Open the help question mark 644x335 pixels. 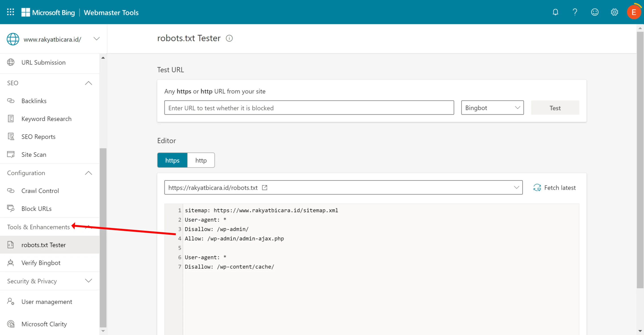tap(575, 12)
